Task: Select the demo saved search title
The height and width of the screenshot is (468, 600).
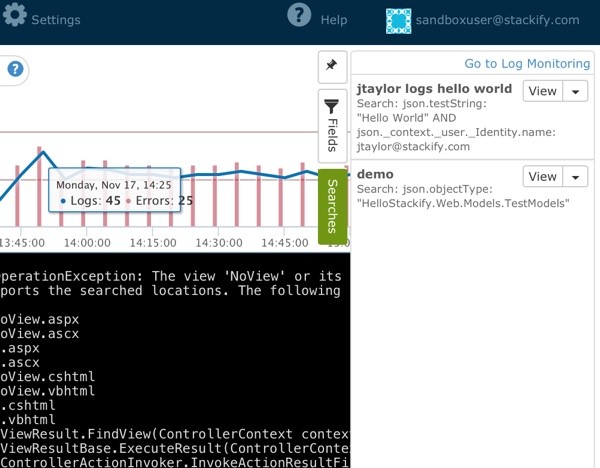Action: [375, 174]
